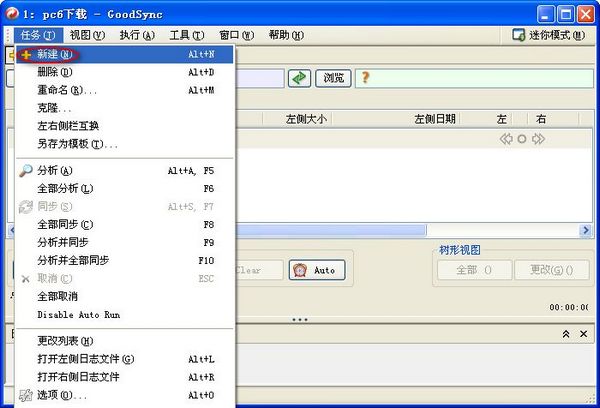Open the 帮助(H) menu

pyautogui.click(x=286, y=35)
